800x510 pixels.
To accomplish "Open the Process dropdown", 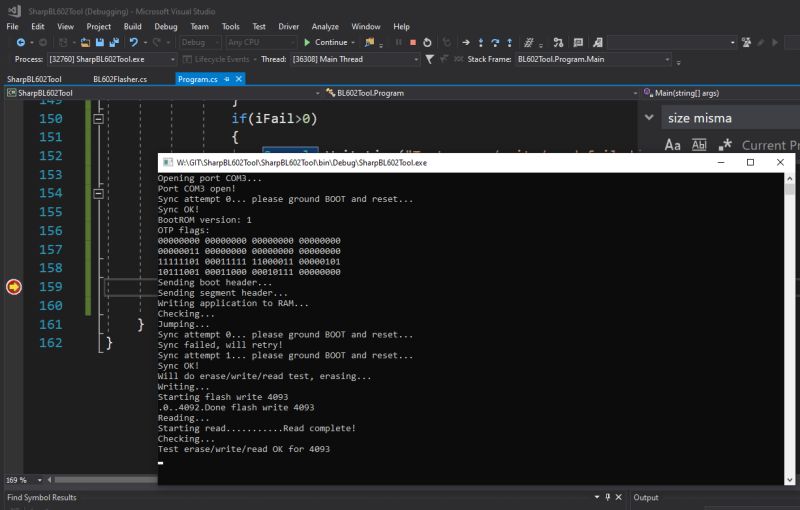I will click(173, 60).
